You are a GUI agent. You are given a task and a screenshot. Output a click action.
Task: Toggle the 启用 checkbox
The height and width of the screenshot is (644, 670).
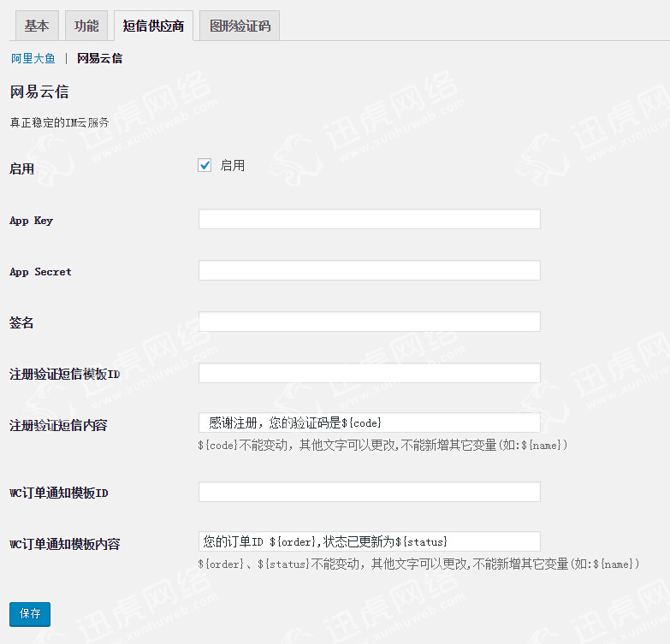click(x=205, y=165)
